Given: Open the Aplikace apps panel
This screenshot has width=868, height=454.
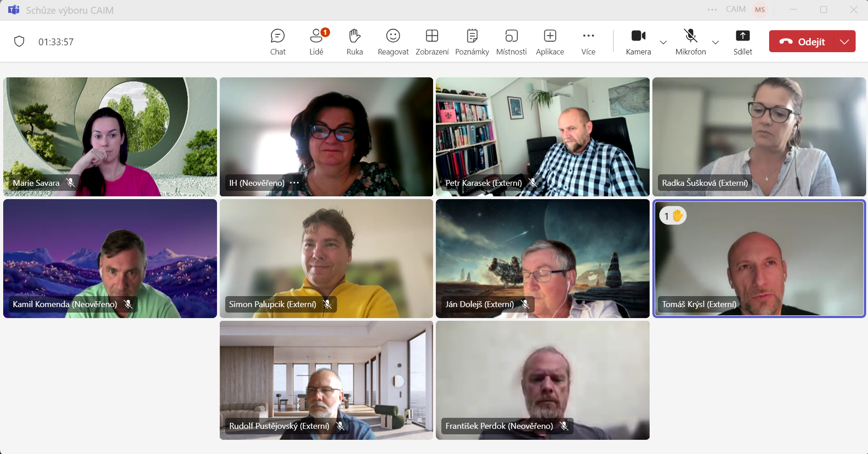Looking at the screenshot, I should click(550, 42).
